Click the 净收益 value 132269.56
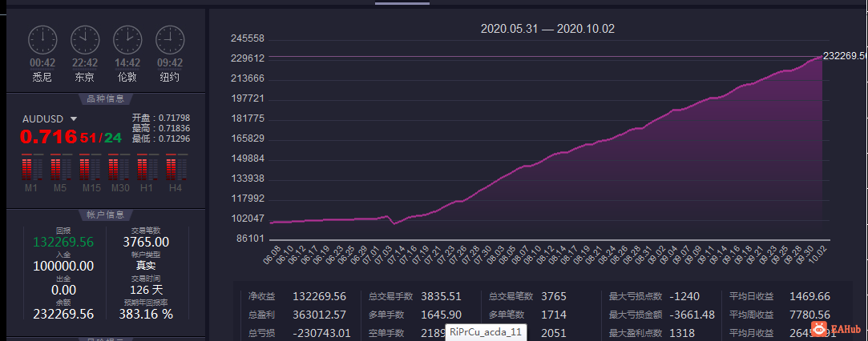 [x=320, y=296]
